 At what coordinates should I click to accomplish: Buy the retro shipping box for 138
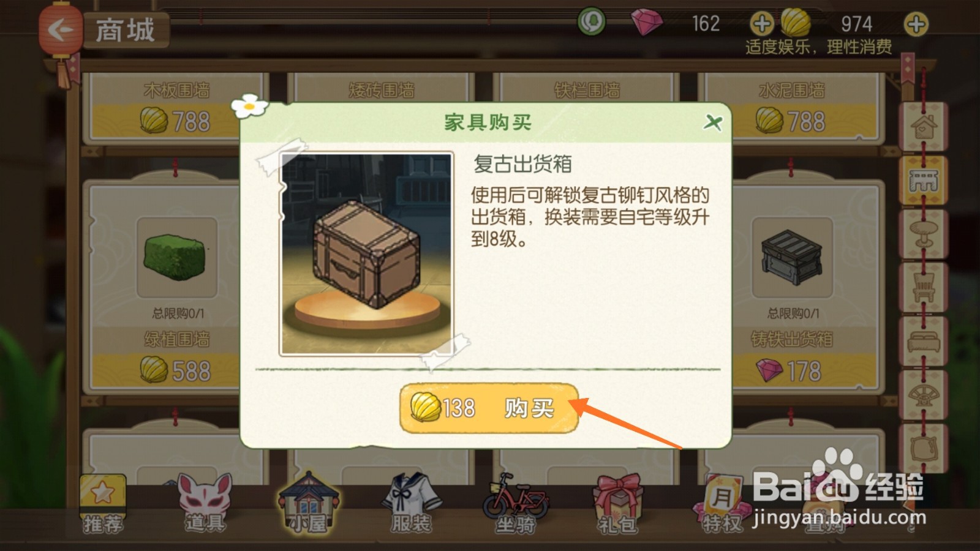pyautogui.click(x=489, y=408)
